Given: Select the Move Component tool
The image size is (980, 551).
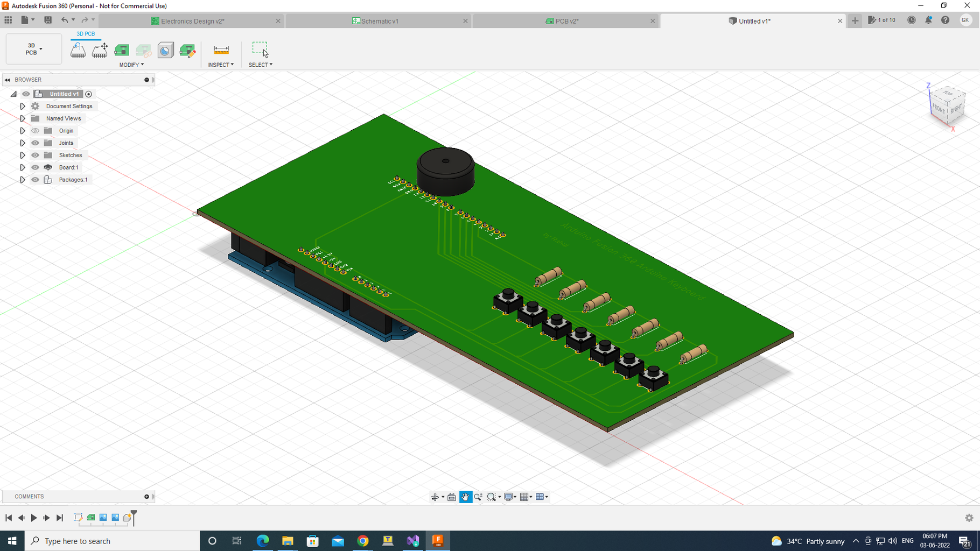Looking at the screenshot, I should [100, 50].
